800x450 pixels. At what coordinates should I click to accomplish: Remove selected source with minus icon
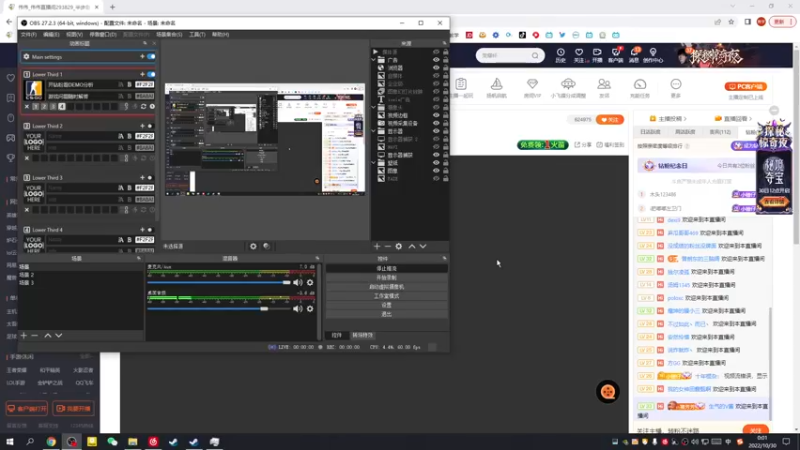[x=388, y=246]
